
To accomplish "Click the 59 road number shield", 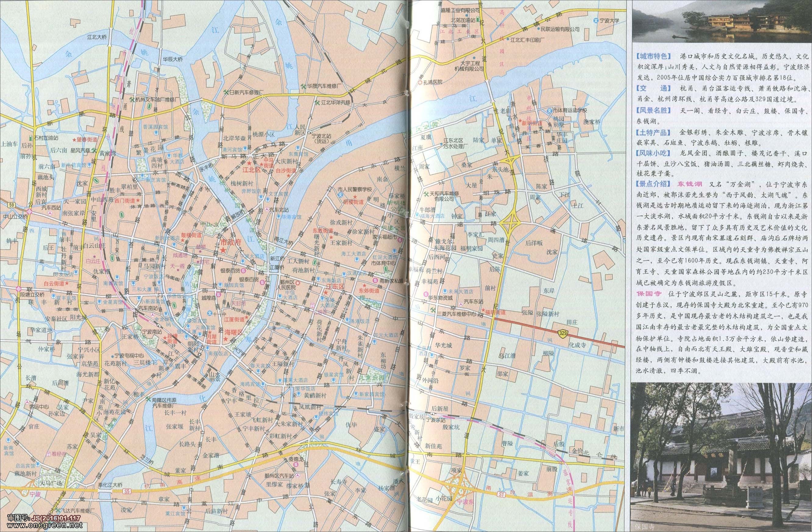I will [x=12, y=205].
